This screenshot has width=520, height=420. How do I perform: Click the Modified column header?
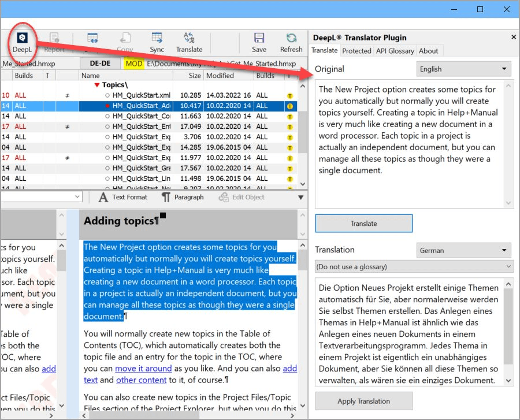point(229,75)
